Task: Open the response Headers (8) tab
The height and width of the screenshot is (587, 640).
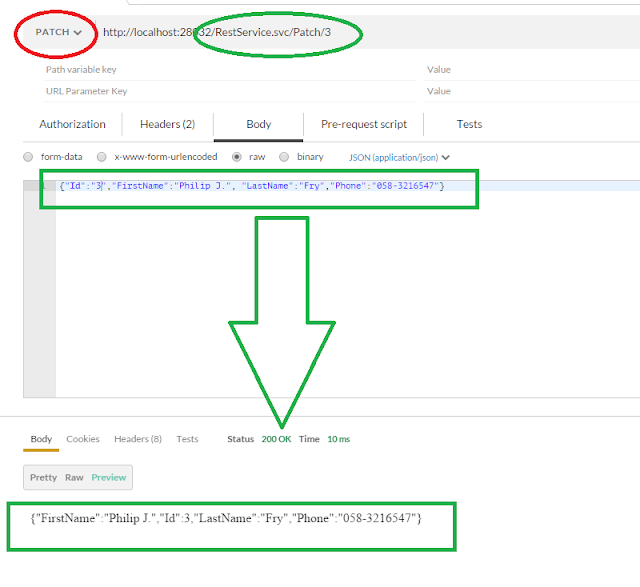Action: [138, 439]
